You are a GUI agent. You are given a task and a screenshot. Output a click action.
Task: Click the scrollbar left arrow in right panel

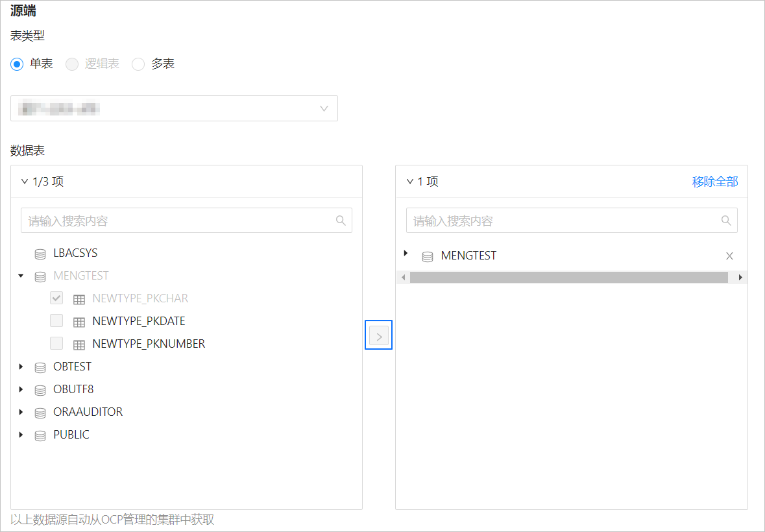403,278
